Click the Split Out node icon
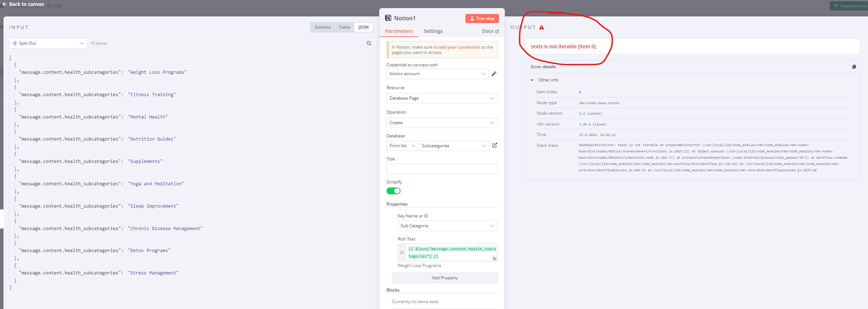Image resolution: width=868 pixels, height=309 pixels. (x=14, y=43)
